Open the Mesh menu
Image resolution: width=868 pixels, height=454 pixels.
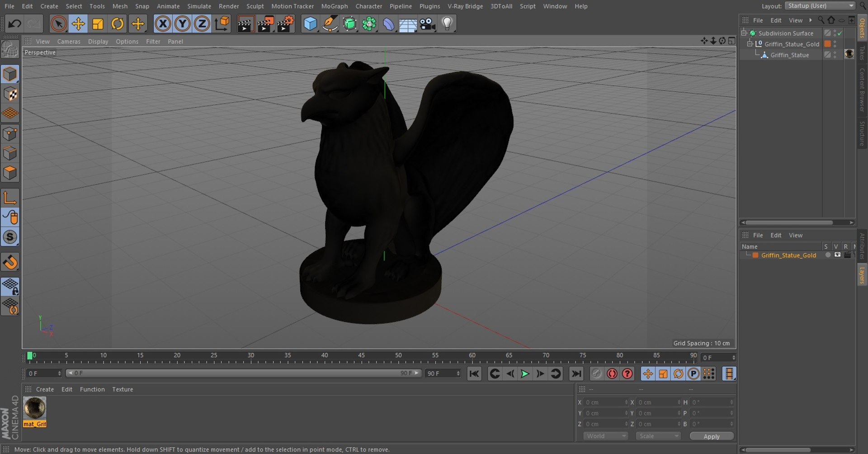(120, 6)
